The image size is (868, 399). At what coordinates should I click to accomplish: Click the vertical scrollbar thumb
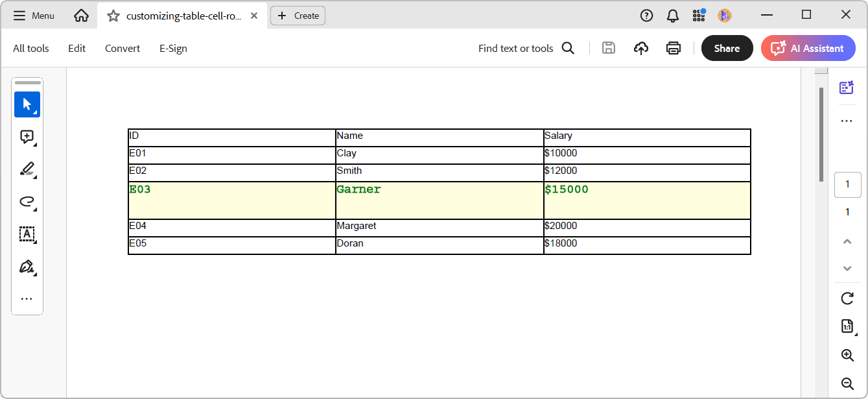pyautogui.click(x=821, y=135)
